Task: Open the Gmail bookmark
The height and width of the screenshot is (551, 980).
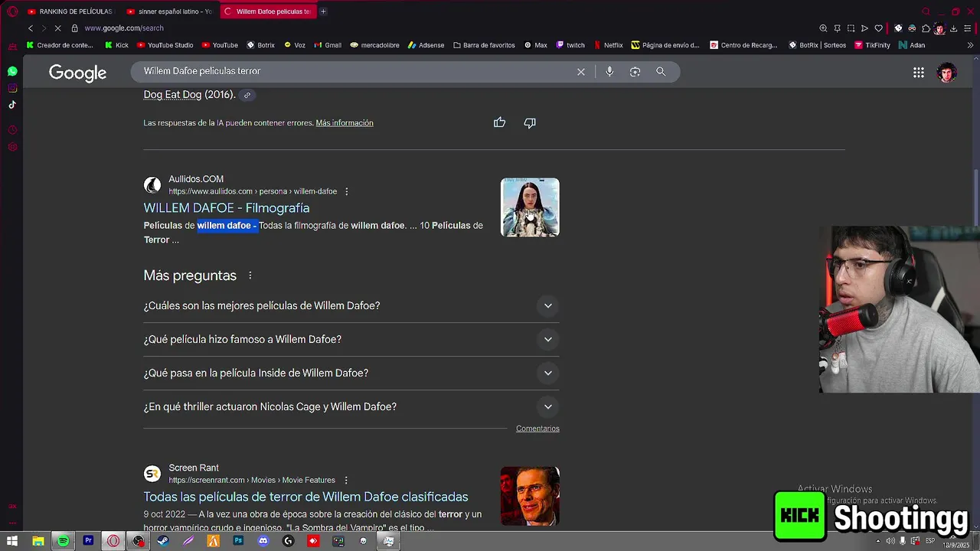Action: tap(328, 45)
